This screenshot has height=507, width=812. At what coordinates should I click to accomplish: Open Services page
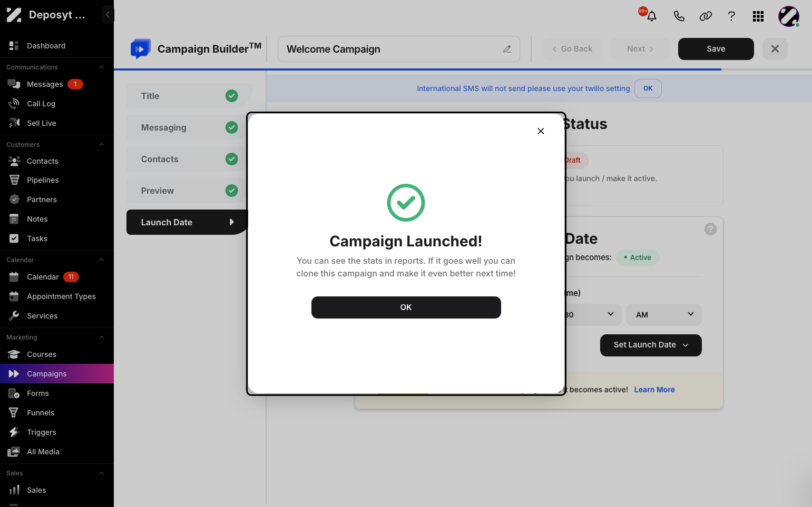57,316
